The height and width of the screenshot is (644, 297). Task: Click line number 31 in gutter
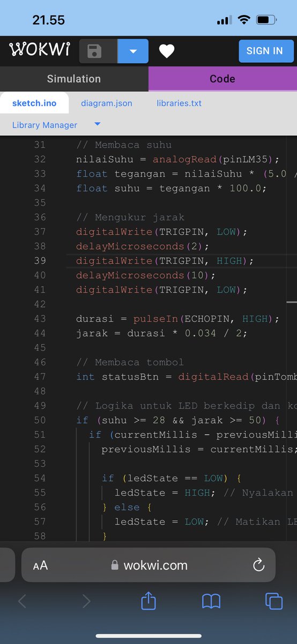(40, 145)
